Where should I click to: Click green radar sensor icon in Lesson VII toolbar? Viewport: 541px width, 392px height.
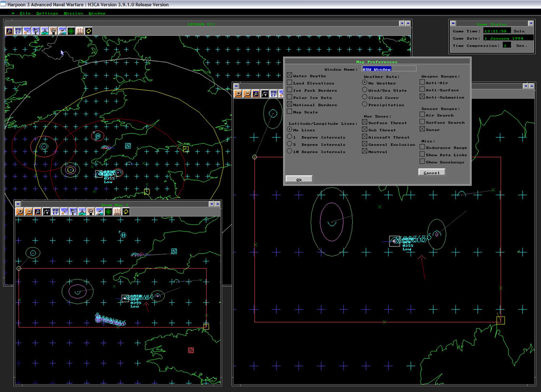point(71,31)
